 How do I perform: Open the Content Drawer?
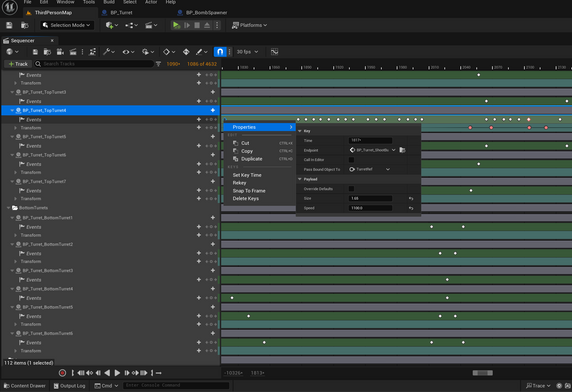point(24,385)
